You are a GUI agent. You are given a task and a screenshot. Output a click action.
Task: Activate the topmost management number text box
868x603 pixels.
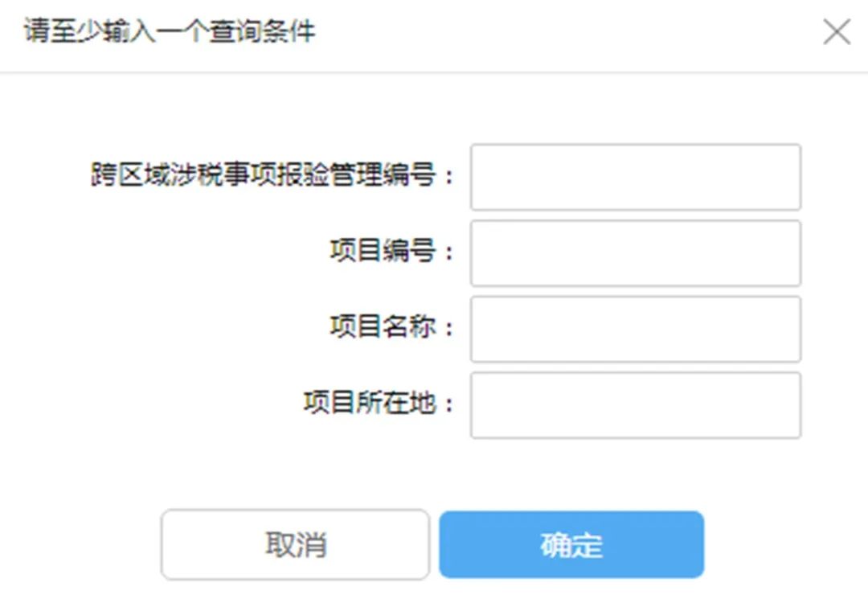point(636,177)
